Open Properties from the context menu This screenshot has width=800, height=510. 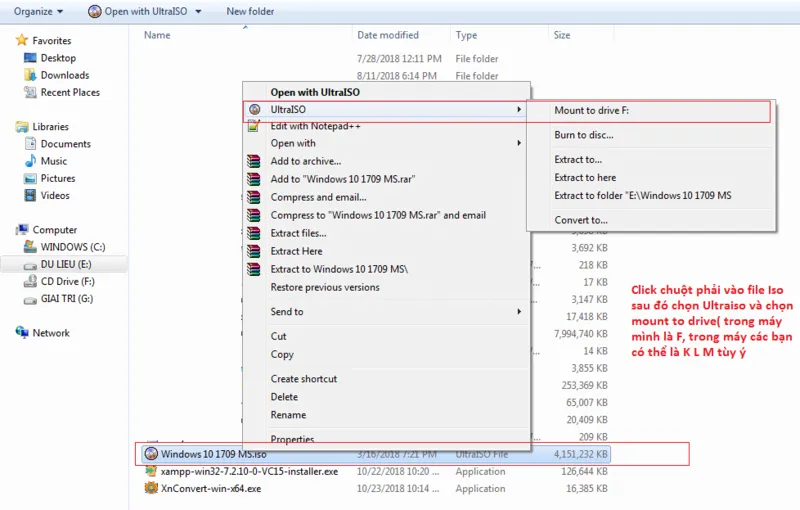292,439
